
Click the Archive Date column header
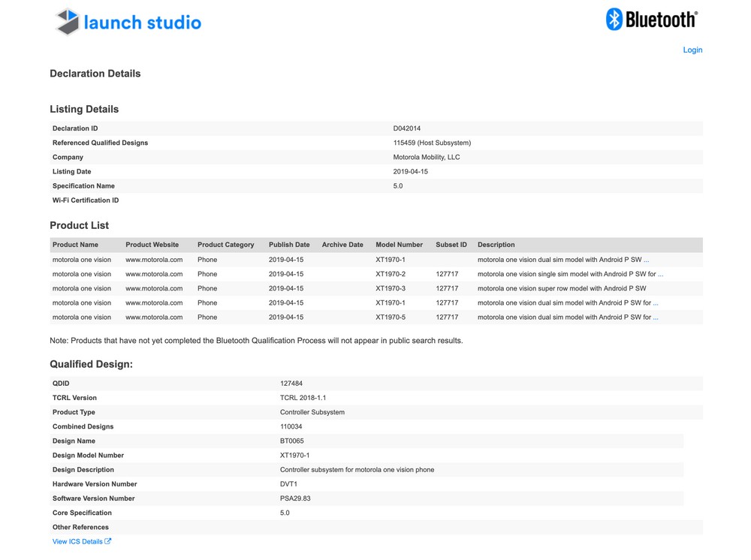coord(342,245)
